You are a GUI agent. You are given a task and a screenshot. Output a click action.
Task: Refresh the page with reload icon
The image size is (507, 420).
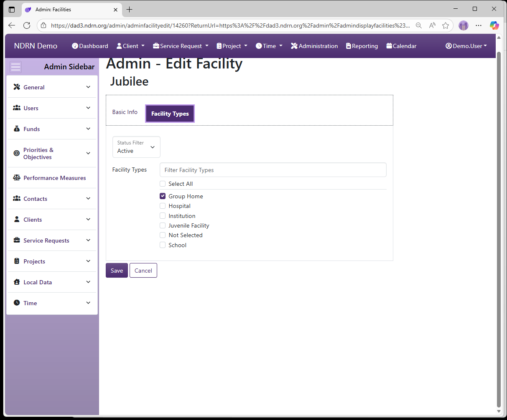tap(27, 25)
